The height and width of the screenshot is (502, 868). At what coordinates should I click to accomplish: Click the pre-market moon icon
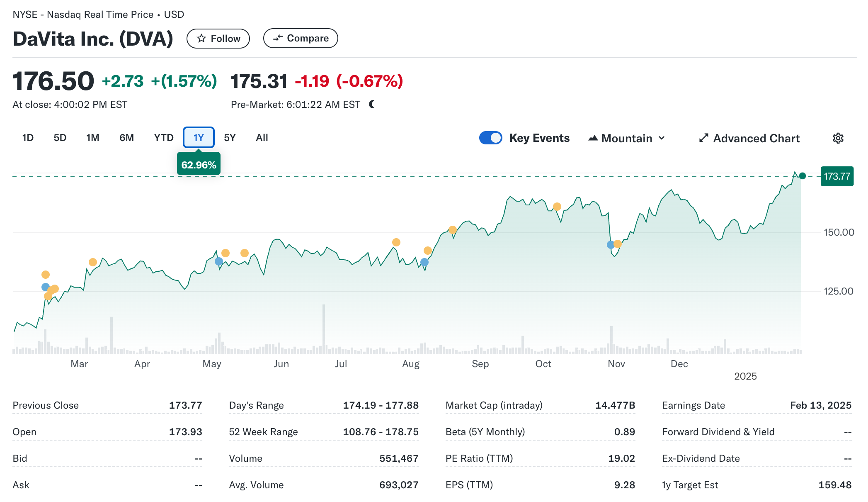(372, 105)
